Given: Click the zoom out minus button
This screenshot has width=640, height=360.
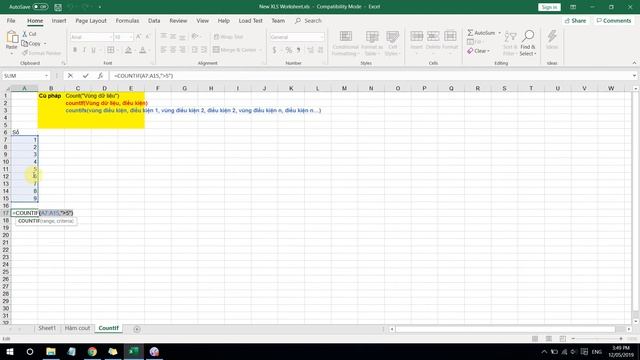Looking at the screenshot, I should (573, 339).
